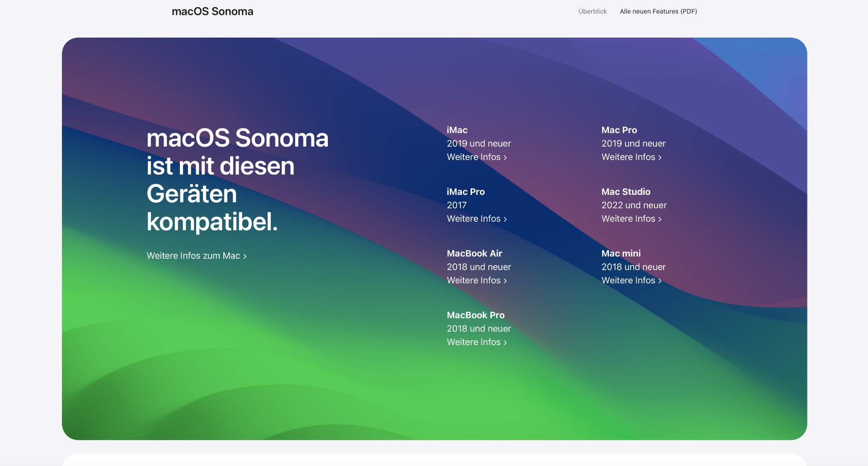
Task: Open Weitere Infos under MacBook Pro
Action: [473, 342]
